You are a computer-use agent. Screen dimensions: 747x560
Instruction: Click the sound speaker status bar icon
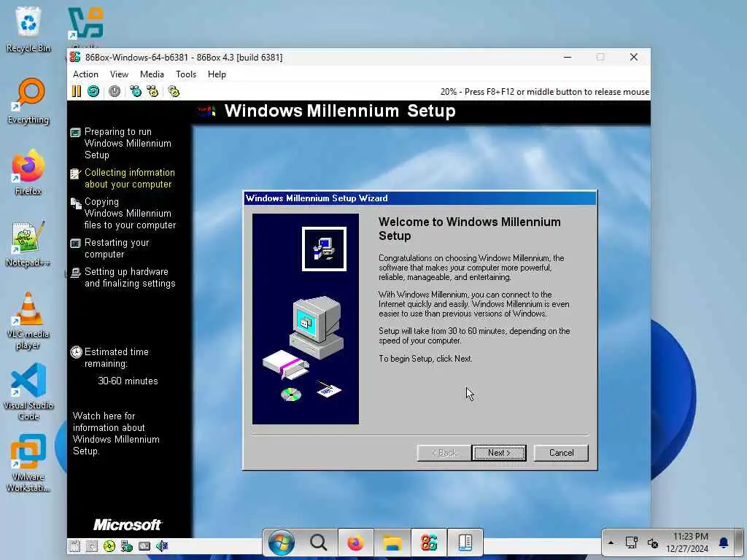point(162,546)
